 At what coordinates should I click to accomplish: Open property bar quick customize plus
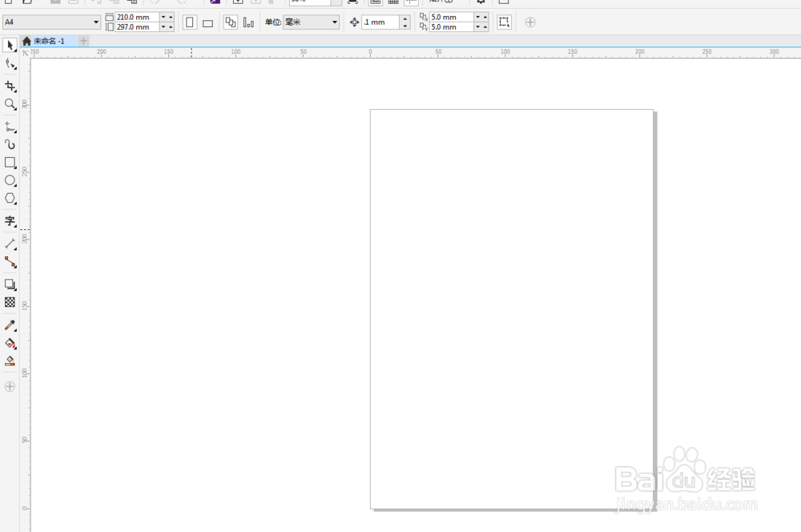(530, 22)
